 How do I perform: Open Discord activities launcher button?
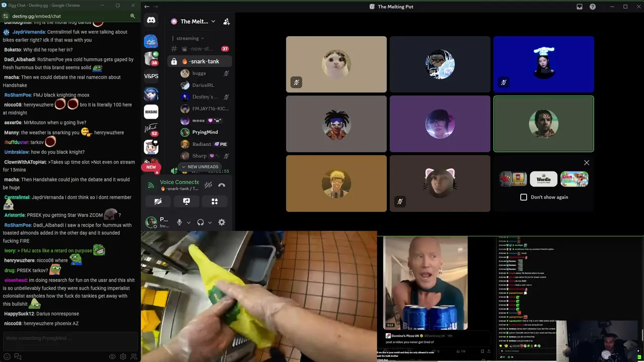coord(214,201)
